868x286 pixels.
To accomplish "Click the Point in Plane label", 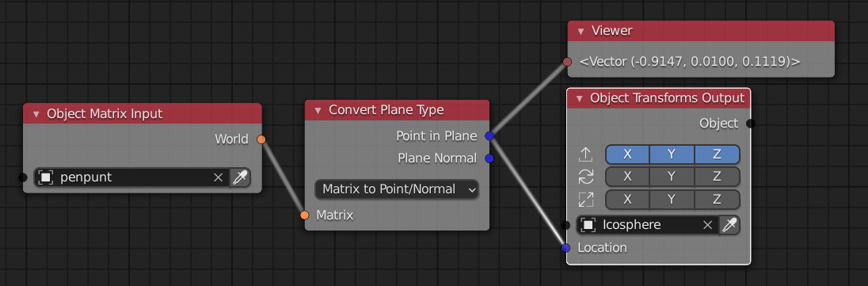I will 436,135.
